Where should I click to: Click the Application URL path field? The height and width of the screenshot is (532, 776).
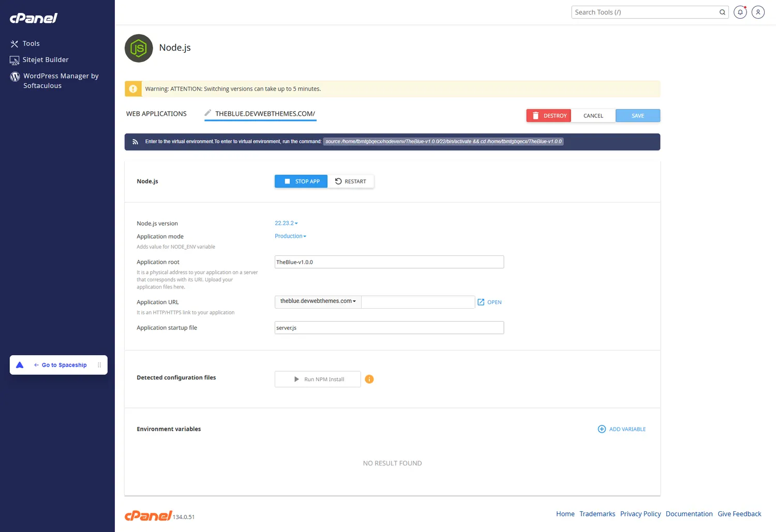point(418,302)
